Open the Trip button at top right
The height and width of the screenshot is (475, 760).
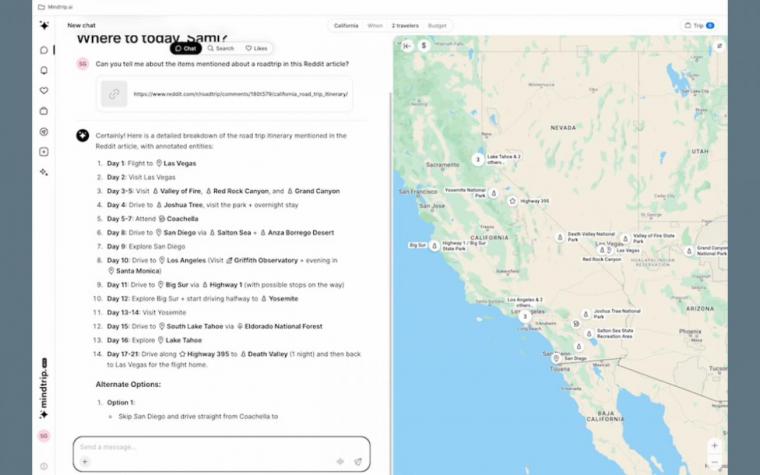699,26
